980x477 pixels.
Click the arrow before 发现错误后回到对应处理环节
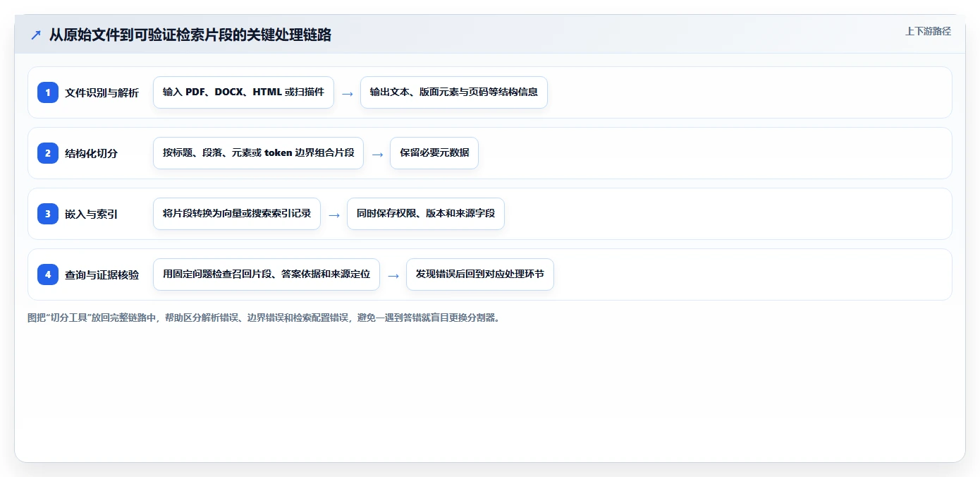pyautogui.click(x=393, y=275)
